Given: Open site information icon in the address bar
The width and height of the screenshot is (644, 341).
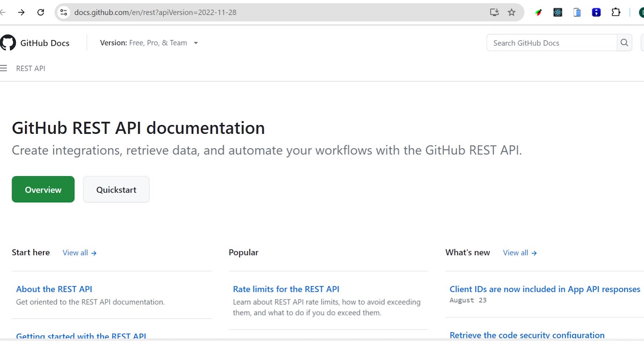Looking at the screenshot, I should coord(64,12).
